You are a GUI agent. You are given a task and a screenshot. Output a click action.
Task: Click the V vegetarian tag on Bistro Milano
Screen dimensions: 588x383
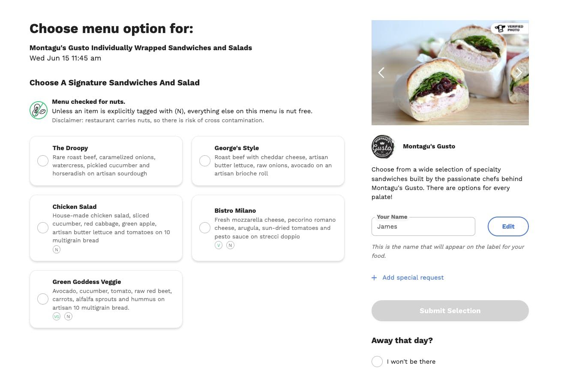click(219, 245)
